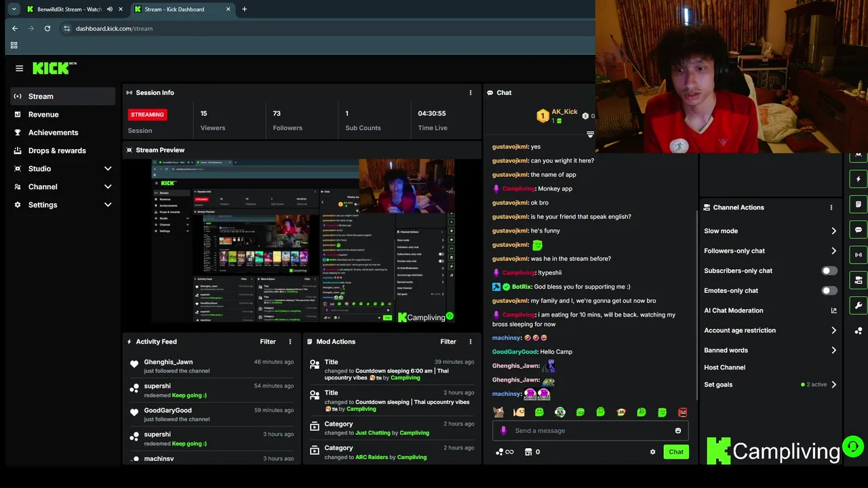Filter the Mod Actions list
868x488 pixels.
[x=448, y=342]
